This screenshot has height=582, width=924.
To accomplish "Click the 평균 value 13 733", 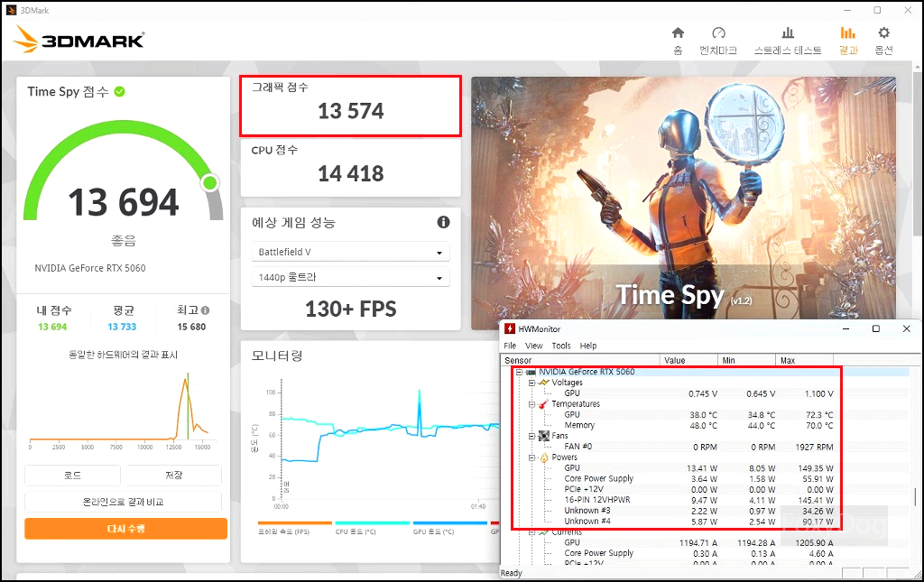I will 122,327.
